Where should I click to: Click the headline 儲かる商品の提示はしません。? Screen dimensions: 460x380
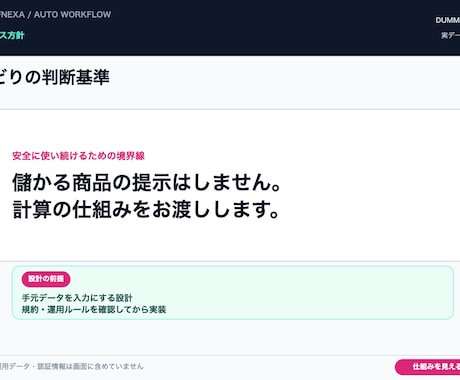tap(147, 182)
